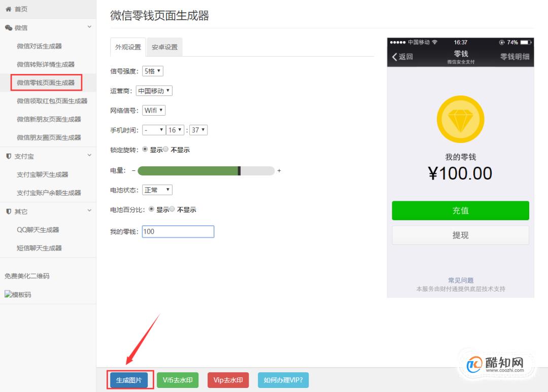Screen dimensions: 548x392
Task: Click the broken 模板码 image icon
Action: [8, 294]
